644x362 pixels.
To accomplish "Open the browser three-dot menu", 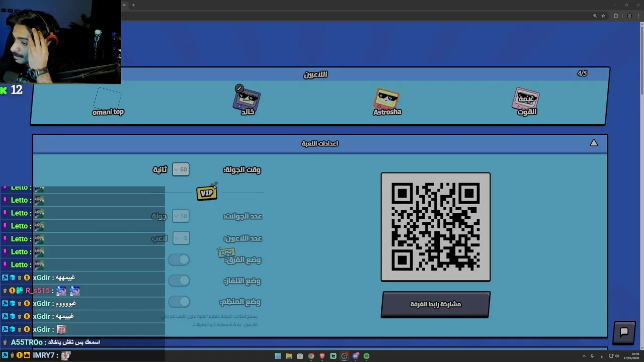I will point(637,16).
